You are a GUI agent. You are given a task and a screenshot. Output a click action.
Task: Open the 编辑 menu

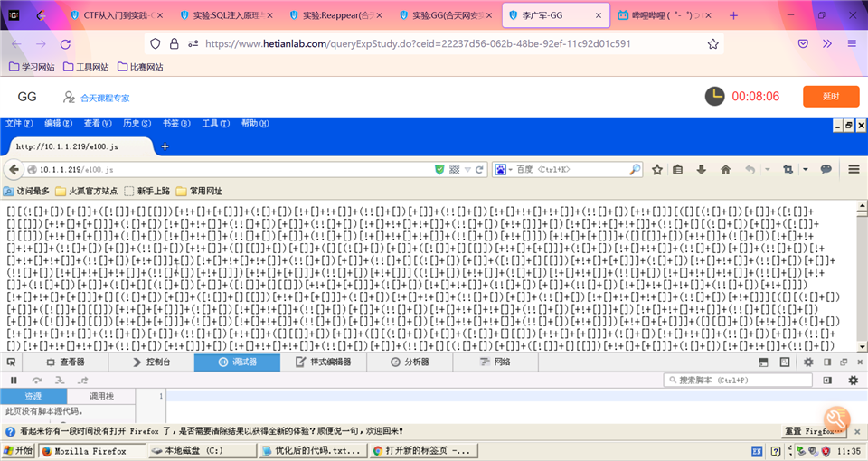(x=59, y=124)
